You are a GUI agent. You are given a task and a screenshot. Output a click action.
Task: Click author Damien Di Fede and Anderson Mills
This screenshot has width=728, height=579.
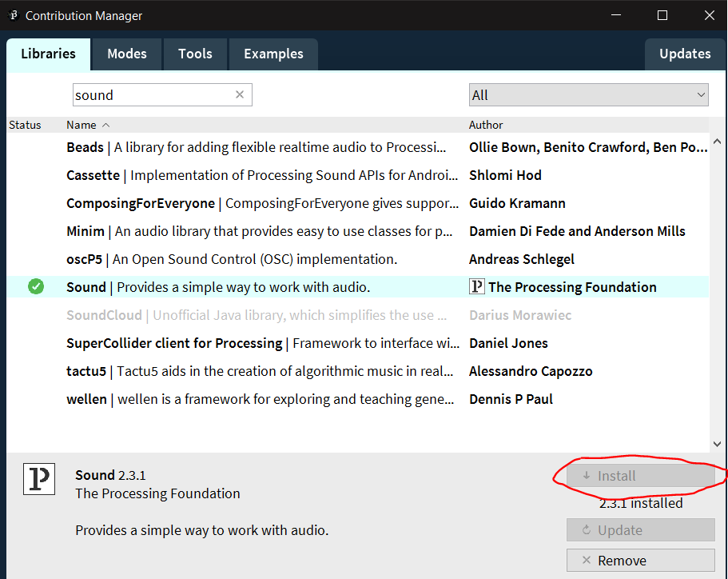577,231
